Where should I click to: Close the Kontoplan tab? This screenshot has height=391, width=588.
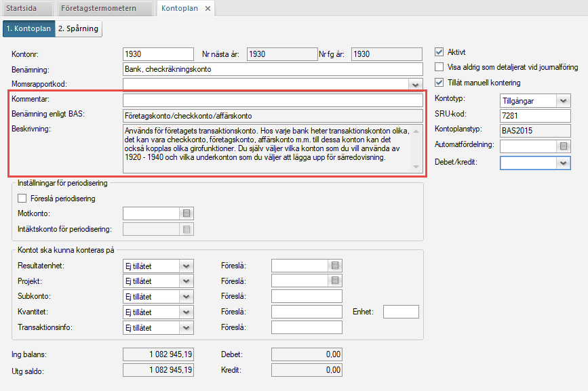pos(208,9)
